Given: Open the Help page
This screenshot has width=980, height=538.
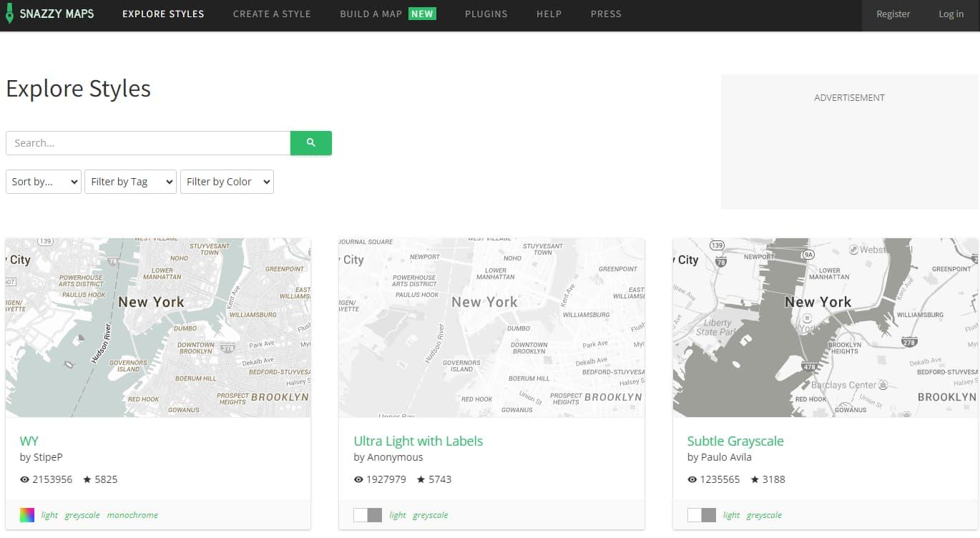Looking at the screenshot, I should pos(549,14).
